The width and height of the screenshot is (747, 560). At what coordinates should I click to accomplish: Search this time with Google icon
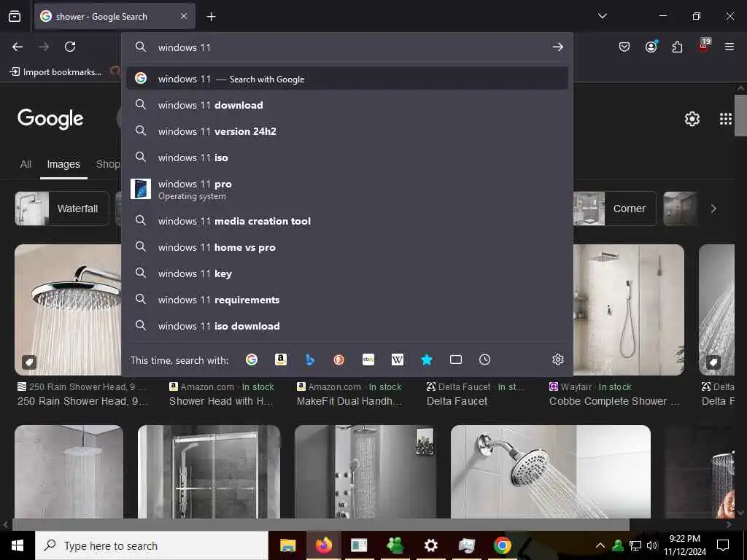pos(252,359)
